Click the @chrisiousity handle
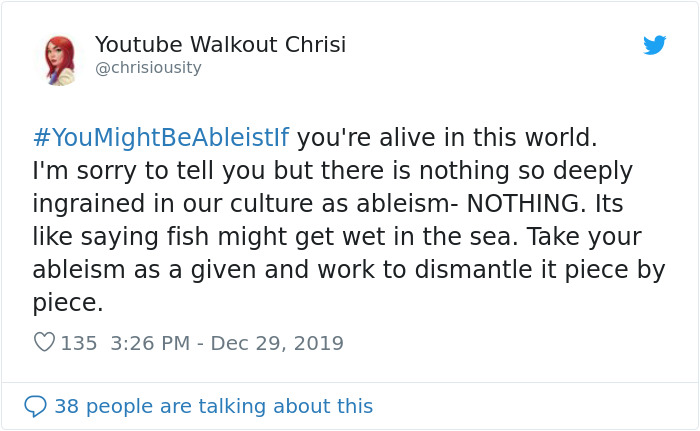Screen dimensions: 700x431 (148, 68)
